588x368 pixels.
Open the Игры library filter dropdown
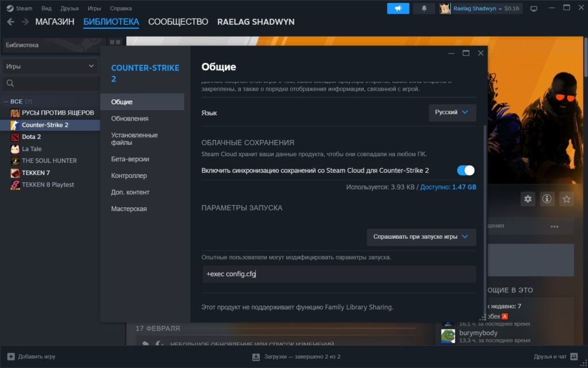pyautogui.click(x=50, y=66)
